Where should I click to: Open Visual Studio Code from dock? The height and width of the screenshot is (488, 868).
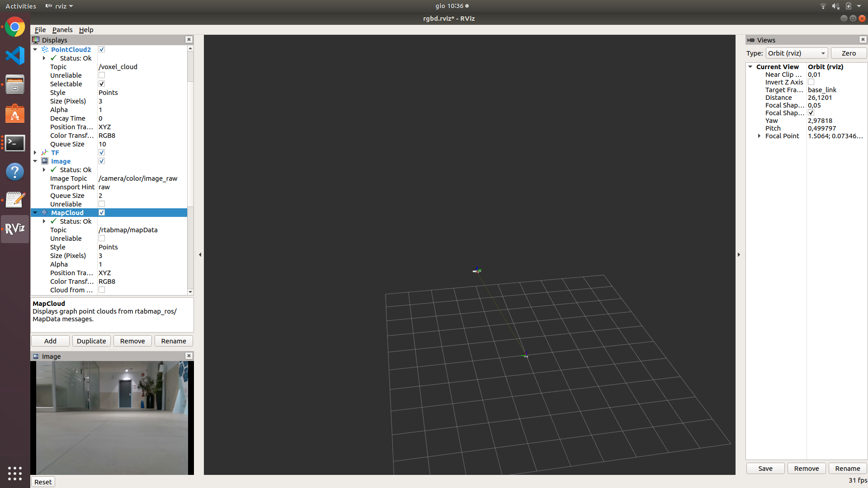coord(15,56)
